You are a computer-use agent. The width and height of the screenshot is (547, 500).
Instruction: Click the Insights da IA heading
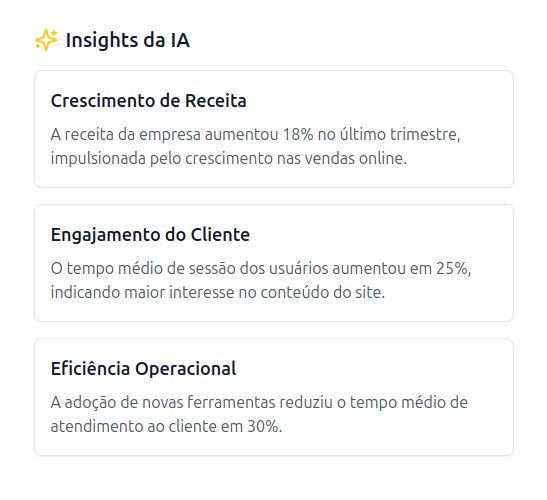[x=128, y=40]
